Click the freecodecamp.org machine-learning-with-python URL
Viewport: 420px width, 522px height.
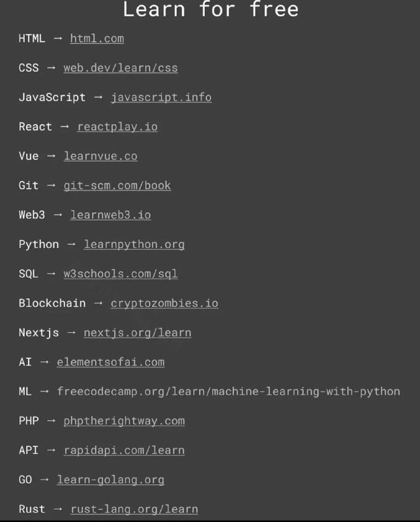[x=228, y=391]
